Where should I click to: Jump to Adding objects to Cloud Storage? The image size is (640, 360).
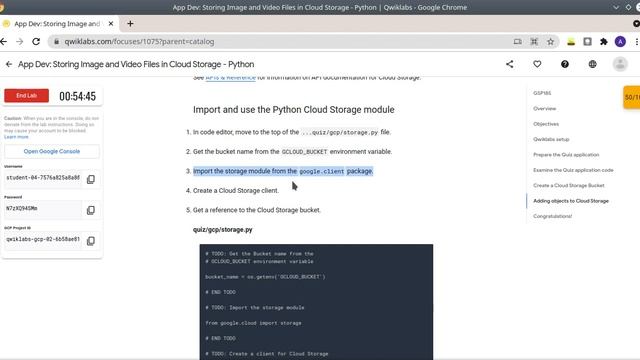click(571, 201)
